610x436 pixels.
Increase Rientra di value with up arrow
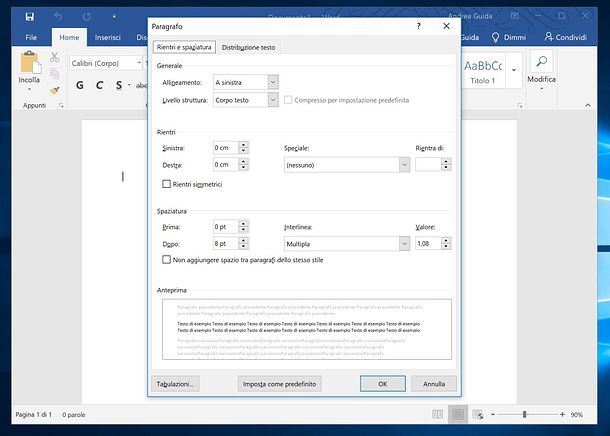click(x=446, y=161)
